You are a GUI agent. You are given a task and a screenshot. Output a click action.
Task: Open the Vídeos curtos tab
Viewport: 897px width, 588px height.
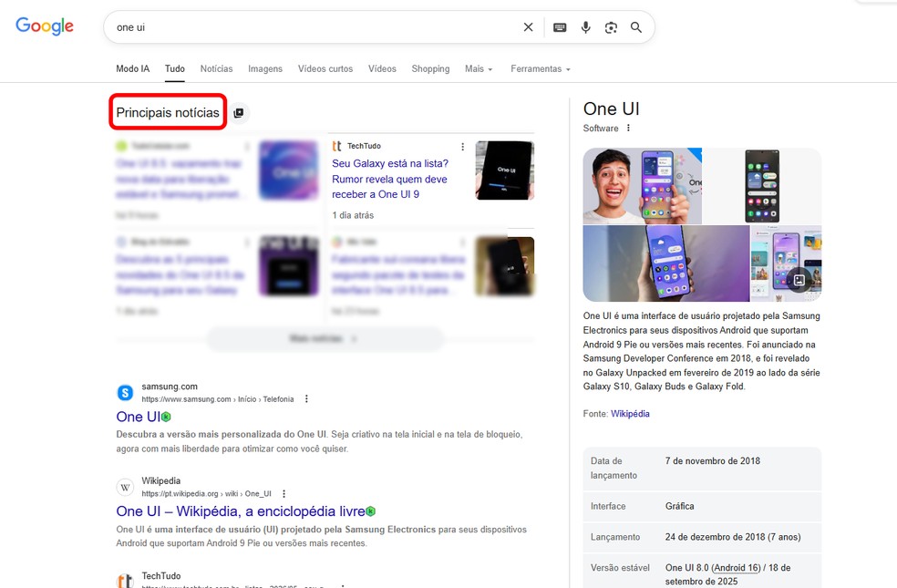coord(325,68)
